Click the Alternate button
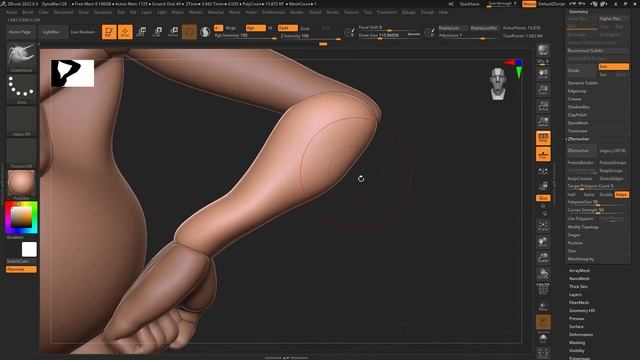Screen dimensions: 640x360 pyautogui.click(x=21, y=269)
